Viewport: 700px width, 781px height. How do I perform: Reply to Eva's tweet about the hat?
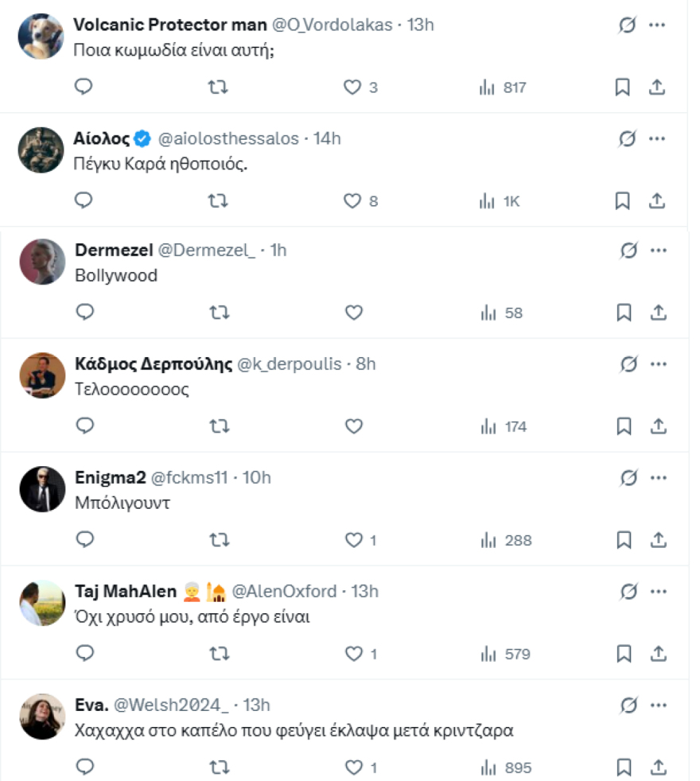85,767
